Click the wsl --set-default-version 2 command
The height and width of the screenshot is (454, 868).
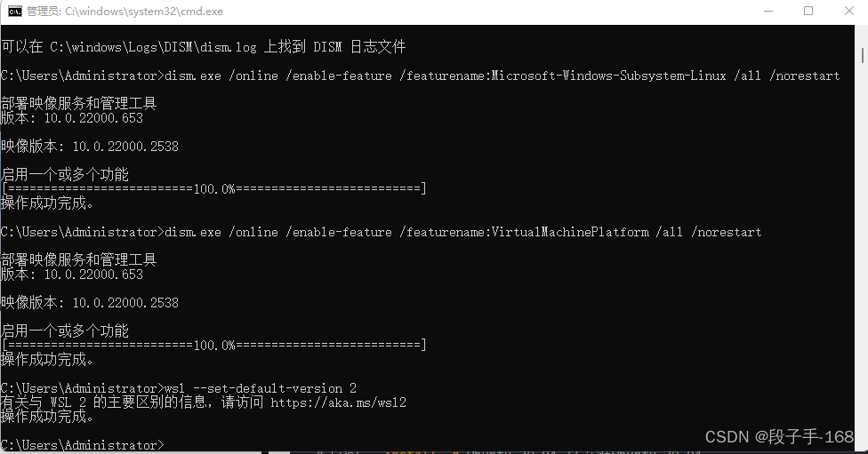[x=261, y=388]
